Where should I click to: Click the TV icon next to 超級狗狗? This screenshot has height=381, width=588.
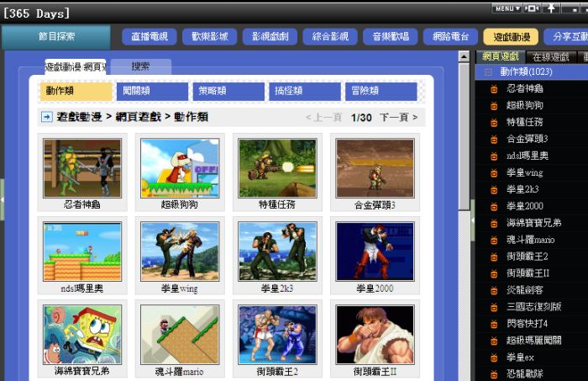(x=494, y=105)
